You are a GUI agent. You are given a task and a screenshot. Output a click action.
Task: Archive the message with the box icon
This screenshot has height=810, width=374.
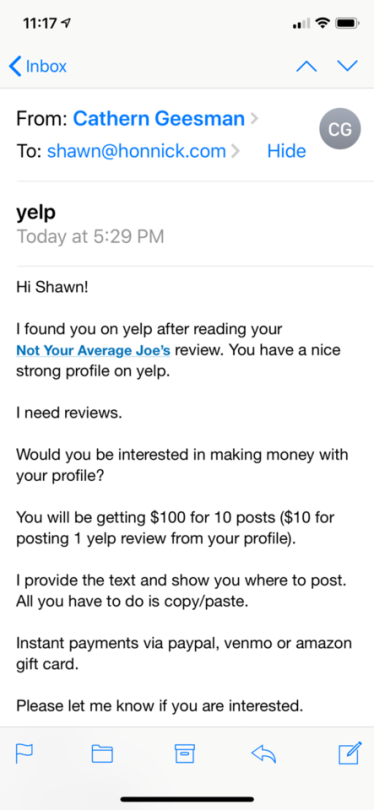[184, 755]
